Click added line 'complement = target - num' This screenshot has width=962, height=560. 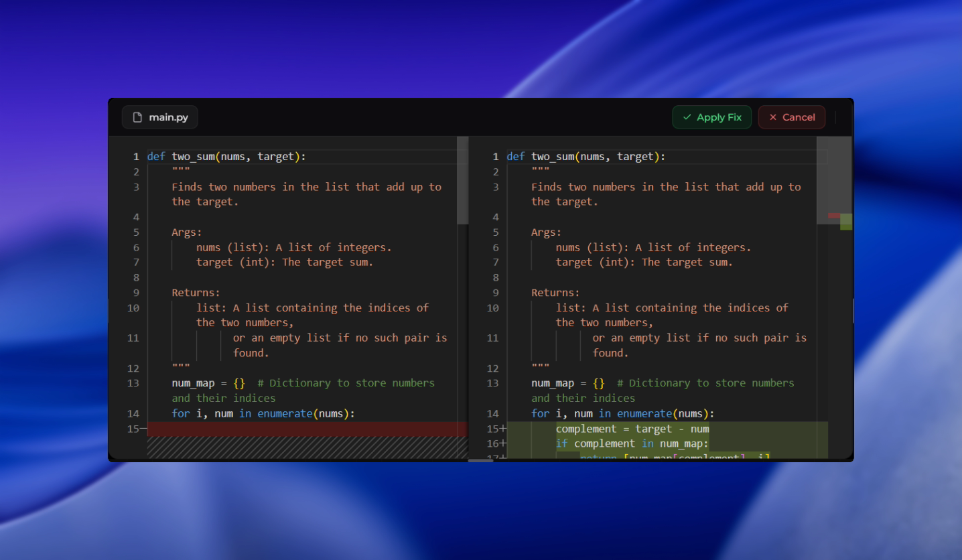[x=632, y=429]
